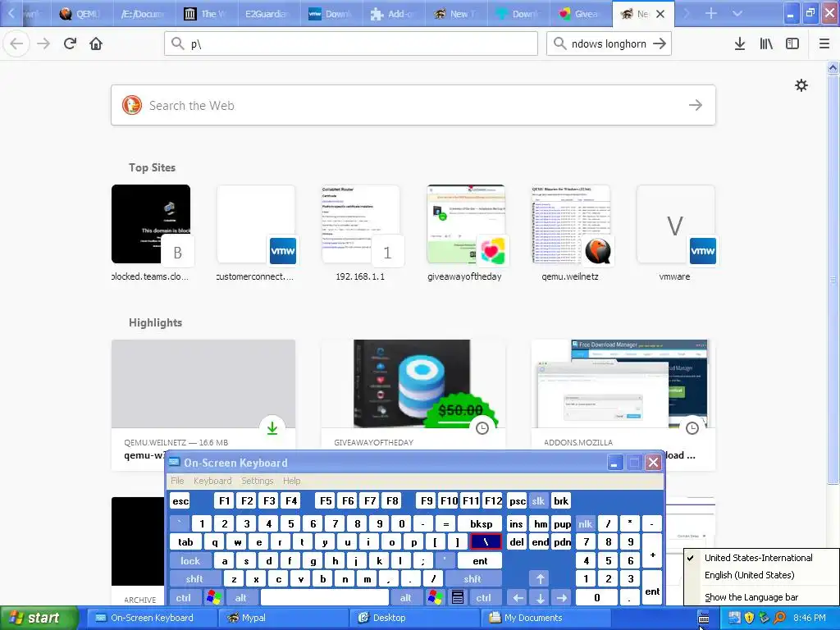Open the Settings menu in On-Screen Keyboard
The width and height of the screenshot is (840, 630).
(x=257, y=481)
